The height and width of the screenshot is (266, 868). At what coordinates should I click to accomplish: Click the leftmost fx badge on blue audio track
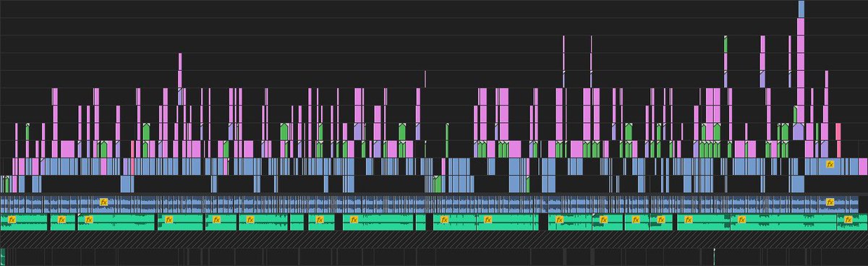point(103,202)
